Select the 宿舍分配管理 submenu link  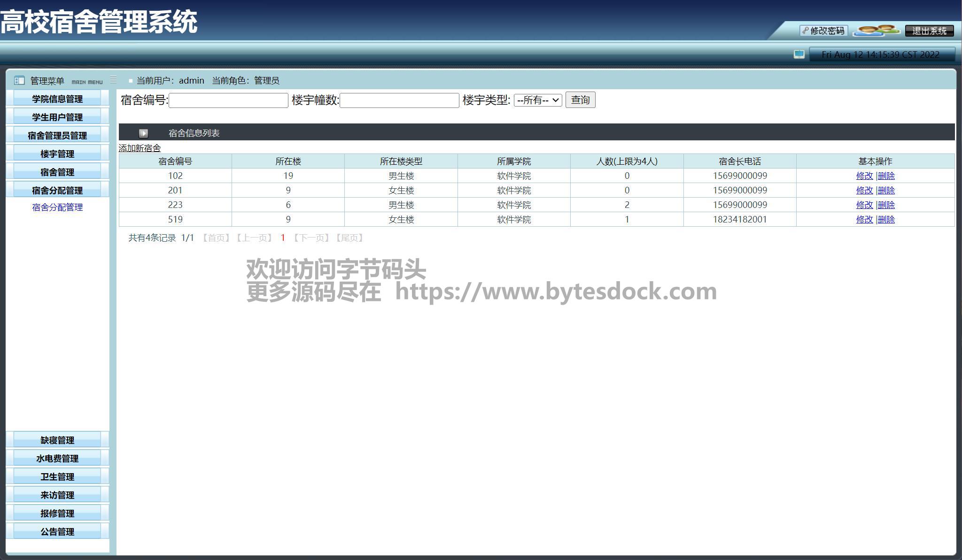pos(57,207)
